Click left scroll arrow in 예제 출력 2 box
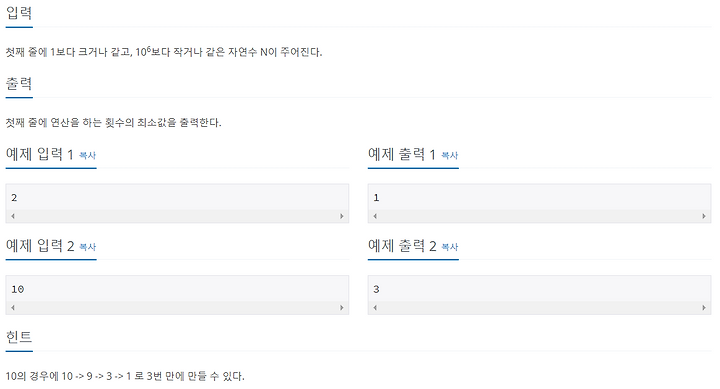The image size is (720, 389). click(375, 307)
